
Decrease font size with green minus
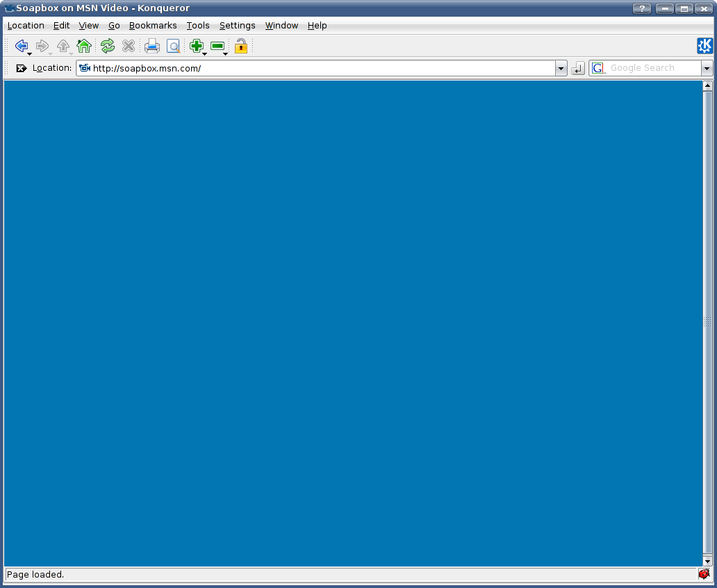217,46
